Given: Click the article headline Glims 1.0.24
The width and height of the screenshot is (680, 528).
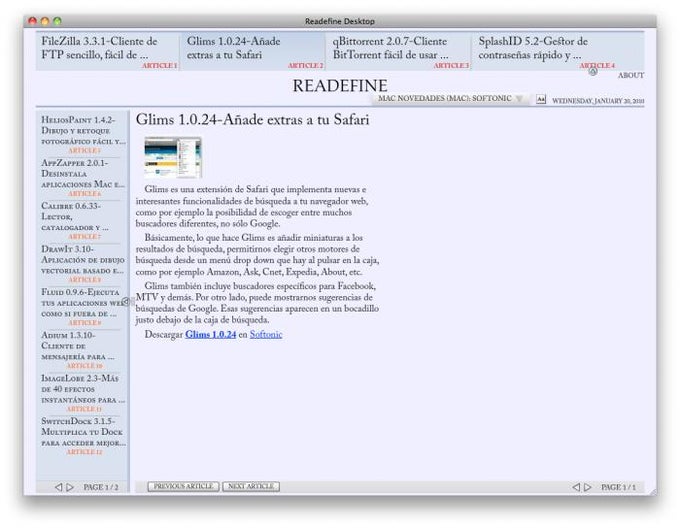Looking at the screenshot, I should [252, 120].
